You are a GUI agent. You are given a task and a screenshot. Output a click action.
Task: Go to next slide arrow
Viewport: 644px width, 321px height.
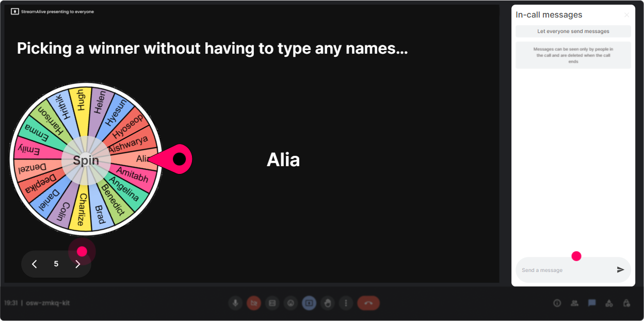pyautogui.click(x=78, y=264)
